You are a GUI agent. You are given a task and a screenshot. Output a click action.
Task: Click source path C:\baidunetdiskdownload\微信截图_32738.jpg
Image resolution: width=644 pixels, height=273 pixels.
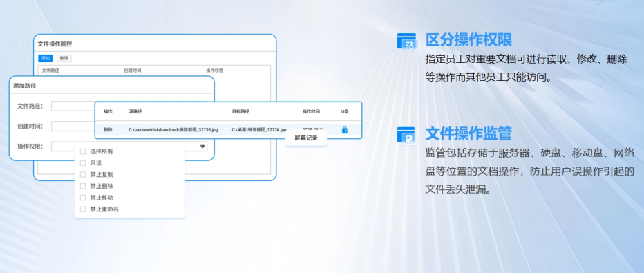pos(173,129)
